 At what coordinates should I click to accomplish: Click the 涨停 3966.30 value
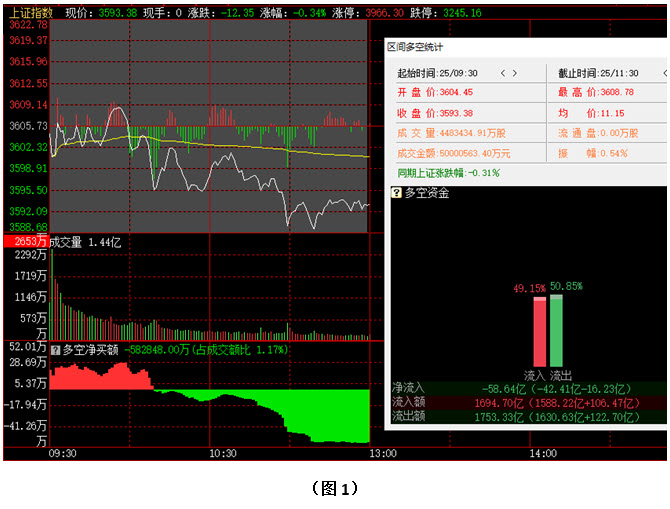click(384, 13)
